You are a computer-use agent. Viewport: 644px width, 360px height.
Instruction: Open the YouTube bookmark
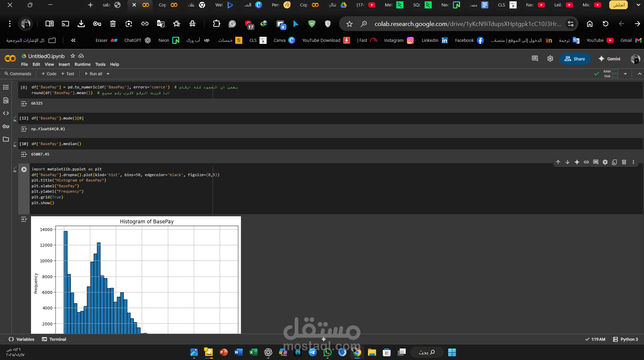[x=600, y=40]
